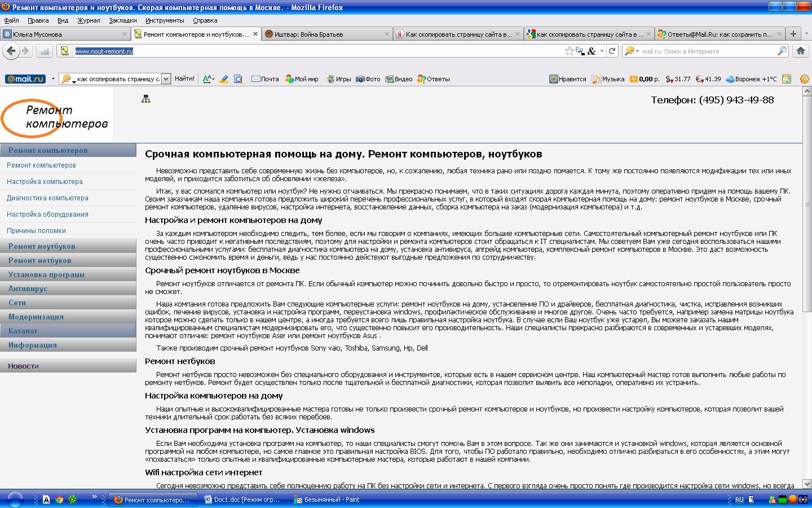Open the Start button on the taskbar
Image resolution: width=812 pixels, height=508 pixels.
(x=15, y=500)
